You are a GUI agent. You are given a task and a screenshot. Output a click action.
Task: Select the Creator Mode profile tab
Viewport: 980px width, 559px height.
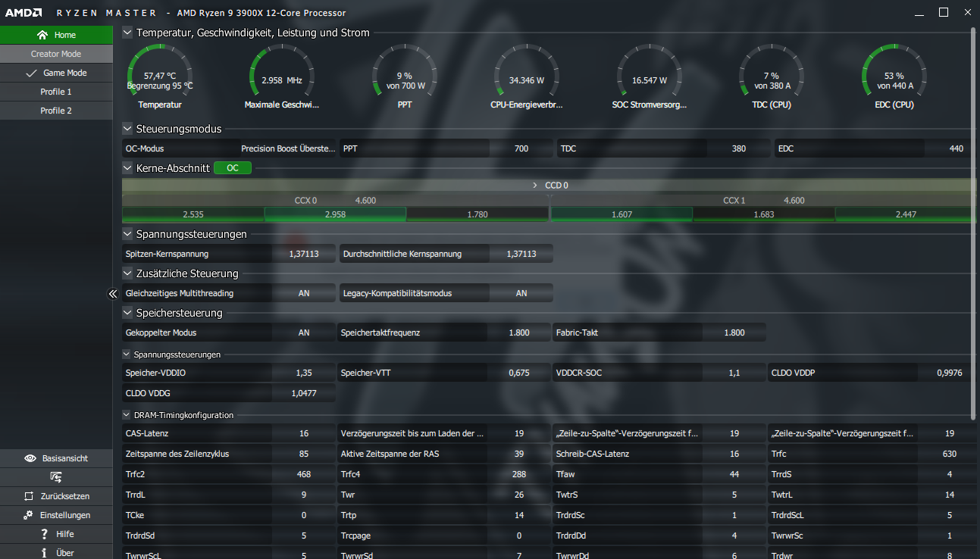(56, 54)
